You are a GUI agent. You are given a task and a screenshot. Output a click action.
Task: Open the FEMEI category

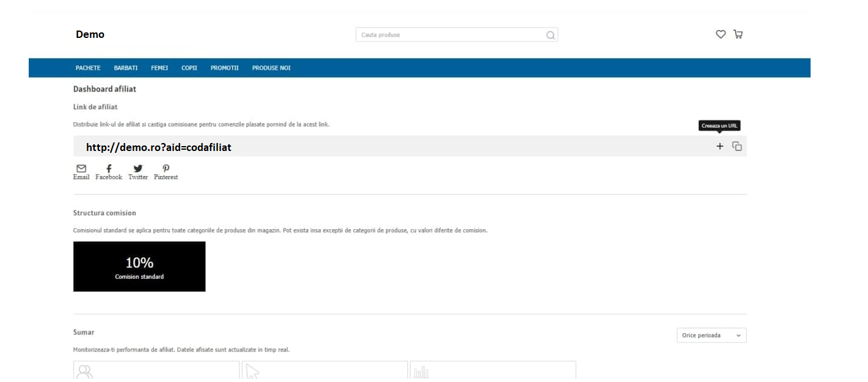[x=159, y=68]
